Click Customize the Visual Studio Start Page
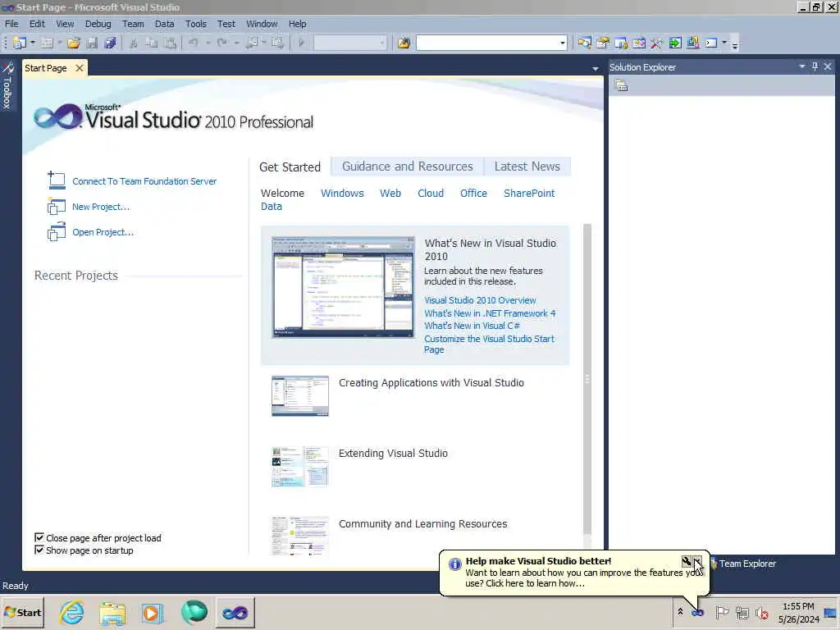 (489, 344)
